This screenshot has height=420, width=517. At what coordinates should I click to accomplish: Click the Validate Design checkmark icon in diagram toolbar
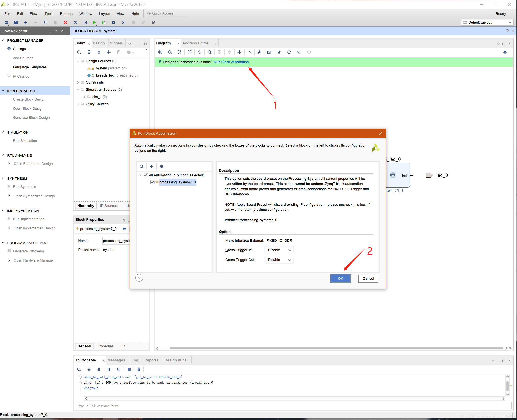coord(269,52)
